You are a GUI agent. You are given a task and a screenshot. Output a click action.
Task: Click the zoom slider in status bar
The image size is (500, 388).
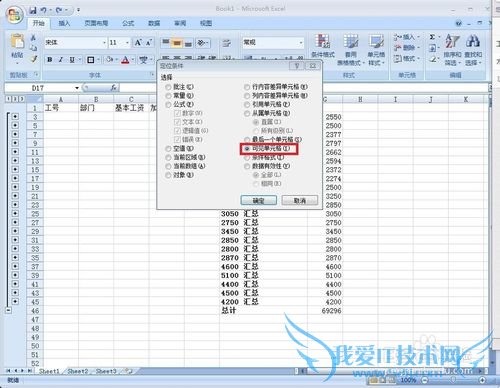click(x=453, y=380)
